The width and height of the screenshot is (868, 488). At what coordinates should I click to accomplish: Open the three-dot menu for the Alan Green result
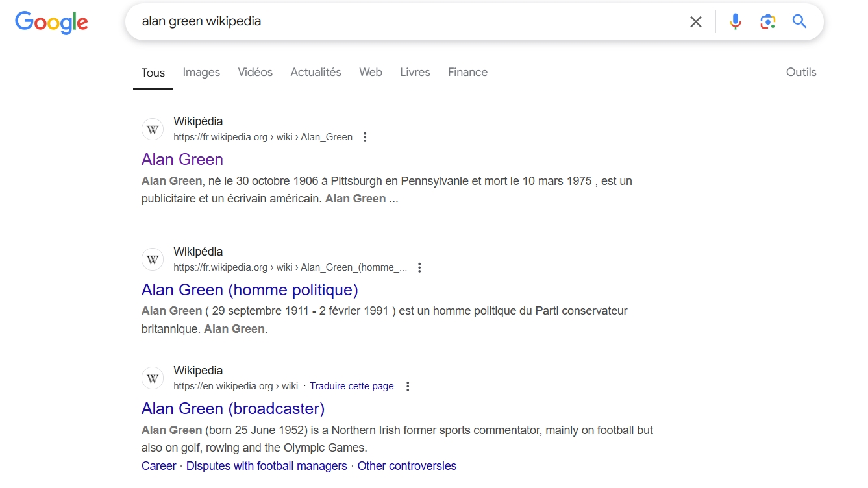tap(365, 137)
